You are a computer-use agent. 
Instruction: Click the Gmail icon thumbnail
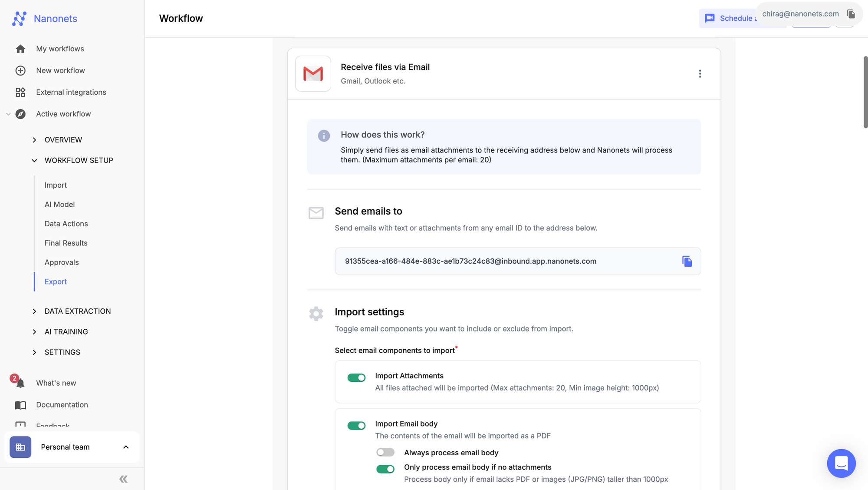[x=313, y=74]
